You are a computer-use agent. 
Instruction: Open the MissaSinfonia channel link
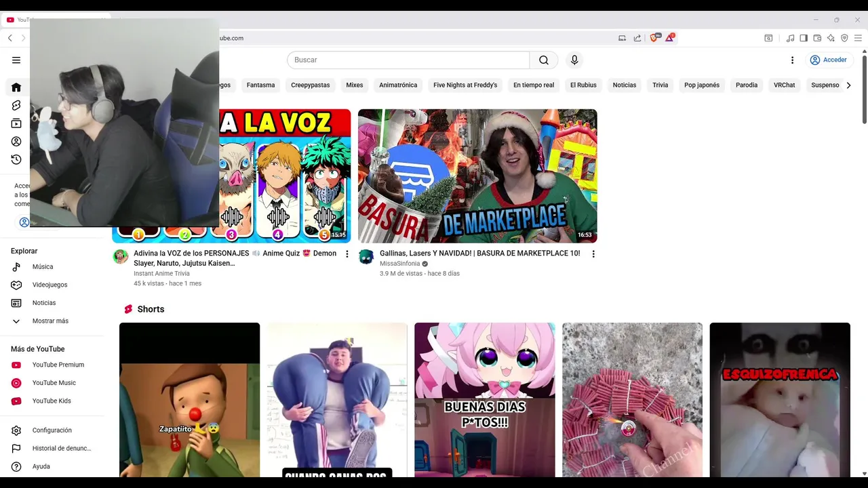[399, 264]
